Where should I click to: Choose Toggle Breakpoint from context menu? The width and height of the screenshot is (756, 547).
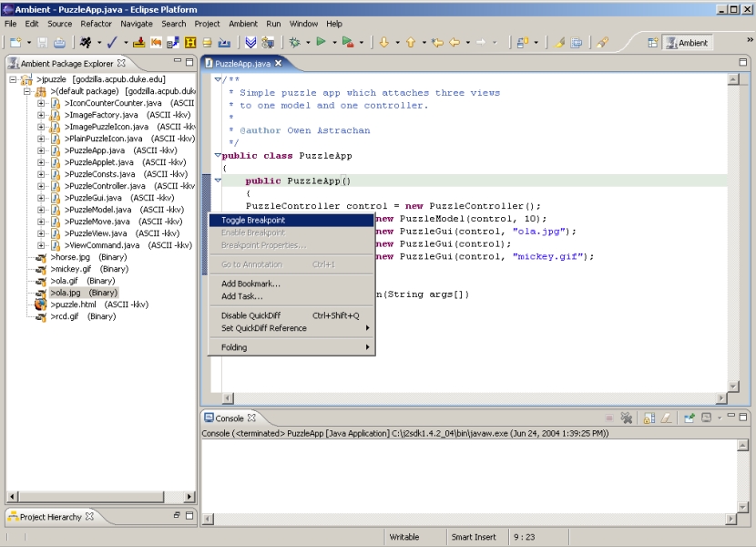[x=253, y=221]
